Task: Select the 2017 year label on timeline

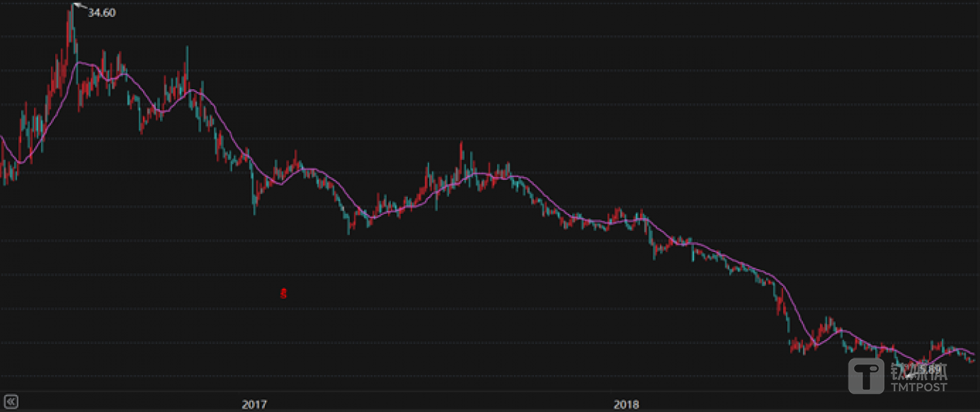Action: 253,405
